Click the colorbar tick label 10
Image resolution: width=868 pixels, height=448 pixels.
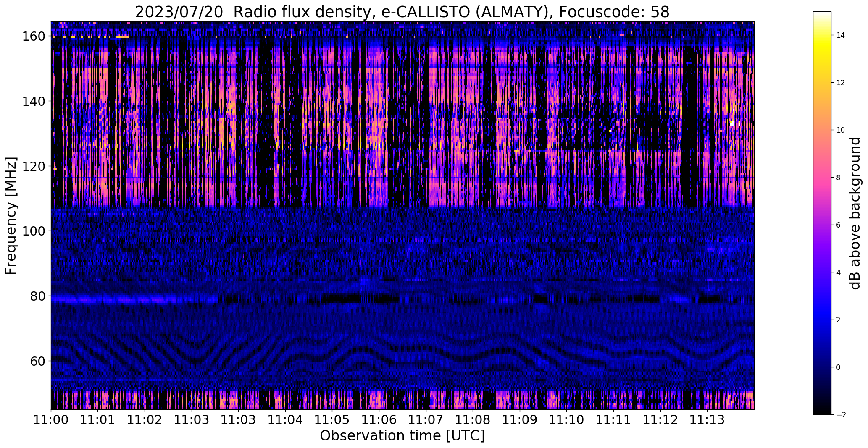pyautogui.click(x=841, y=130)
